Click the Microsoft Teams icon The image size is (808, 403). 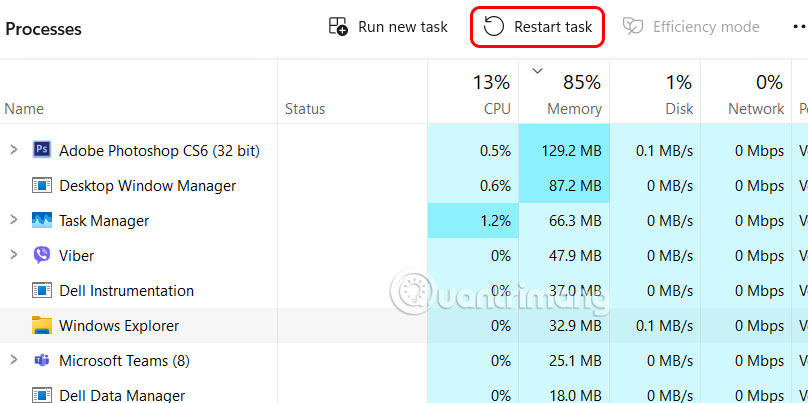point(42,361)
